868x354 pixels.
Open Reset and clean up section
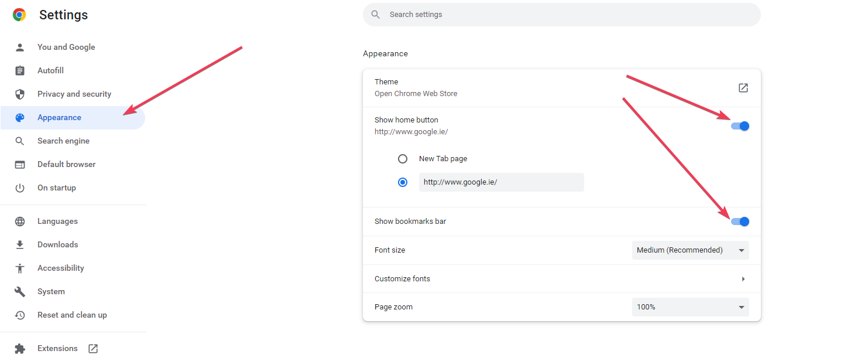pos(72,315)
